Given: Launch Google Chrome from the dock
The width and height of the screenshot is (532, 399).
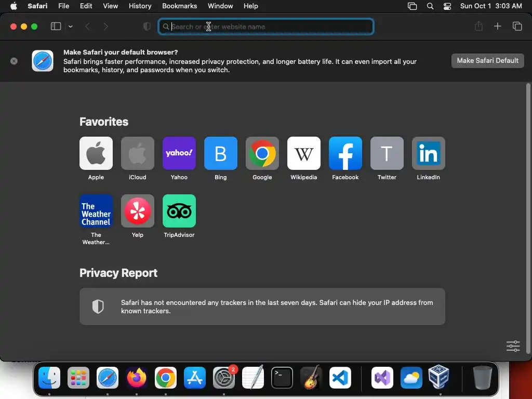Looking at the screenshot, I should pyautogui.click(x=166, y=378).
